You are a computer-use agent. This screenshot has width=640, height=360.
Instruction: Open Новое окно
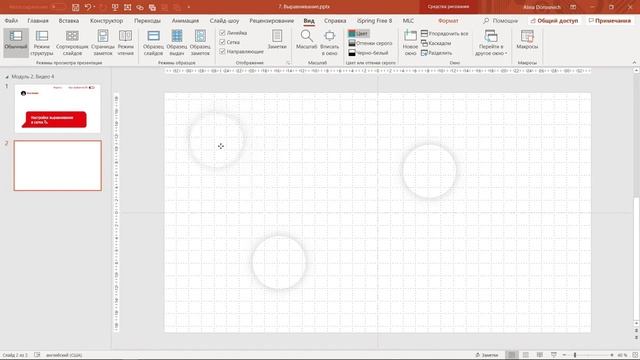click(x=410, y=42)
